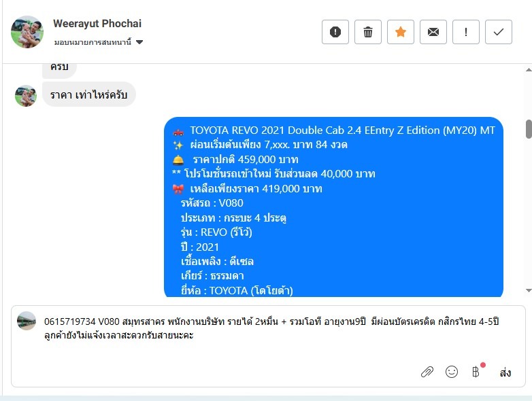This screenshot has height=401, width=532.
Task: Click the Weerayut Phochai contact name
Action: [x=97, y=23]
